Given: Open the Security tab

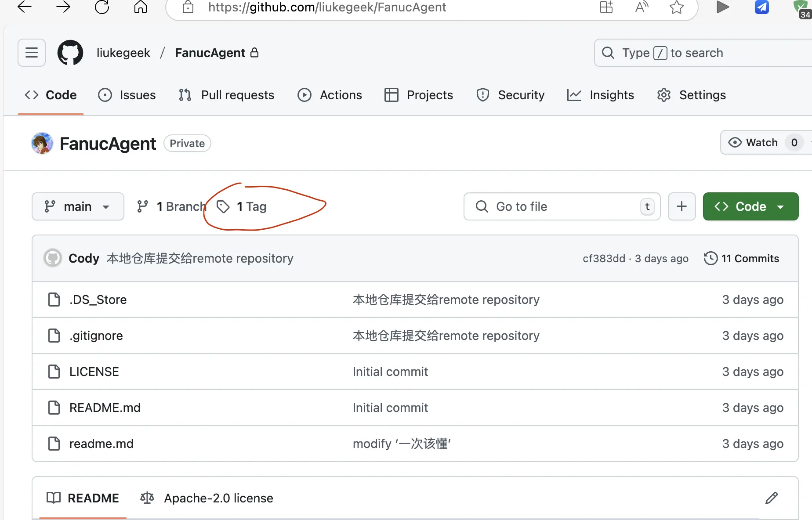Looking at the screenshot, I should [x=511, y=95].
